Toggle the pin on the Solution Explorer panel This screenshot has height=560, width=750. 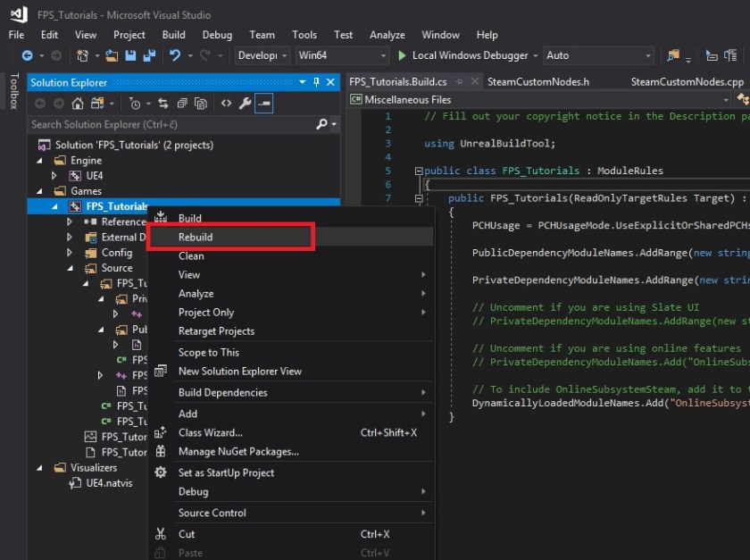pyautogui.click(x=317, y=82)
